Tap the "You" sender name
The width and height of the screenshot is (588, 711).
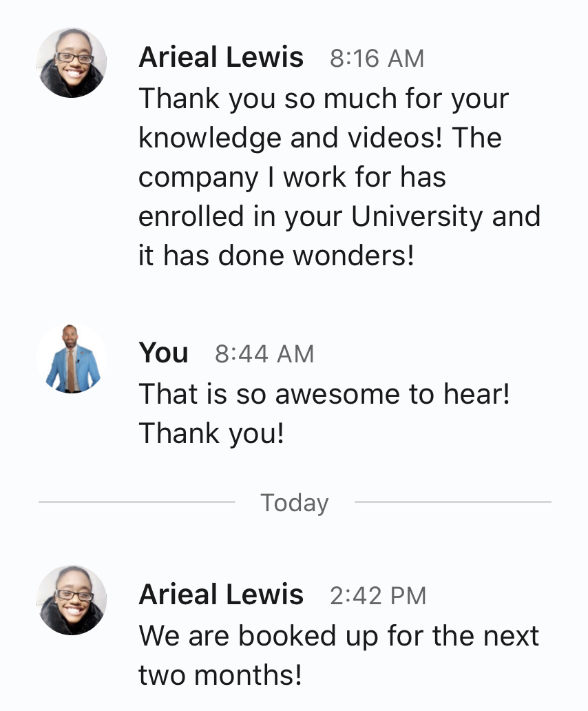(x=163, y=353)
